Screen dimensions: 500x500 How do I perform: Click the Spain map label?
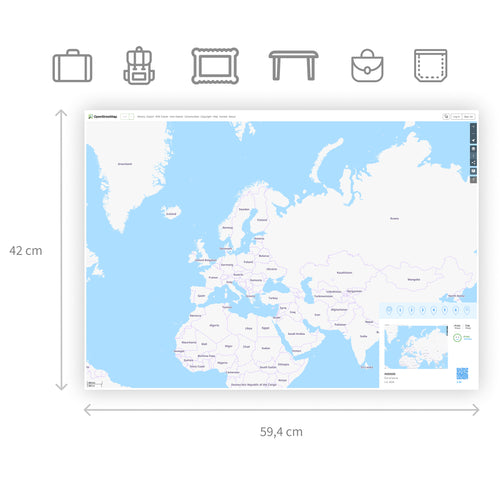[x=201, y=296]
